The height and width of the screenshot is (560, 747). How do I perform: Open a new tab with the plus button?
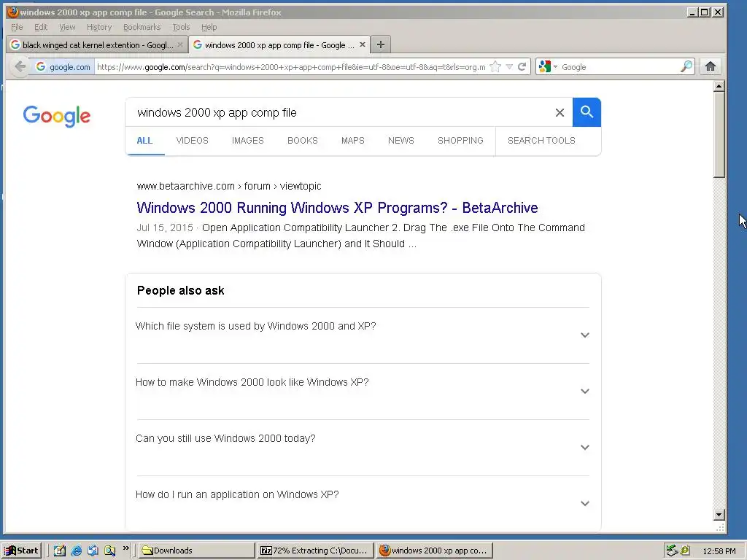[x=380, y=44]
